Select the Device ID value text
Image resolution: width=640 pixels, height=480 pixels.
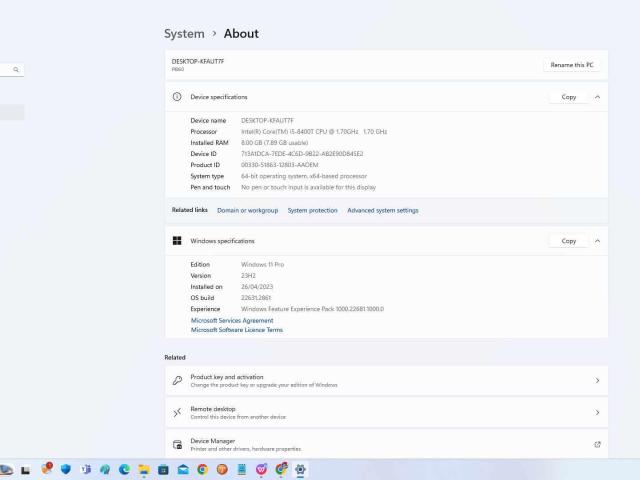(302, 154)
